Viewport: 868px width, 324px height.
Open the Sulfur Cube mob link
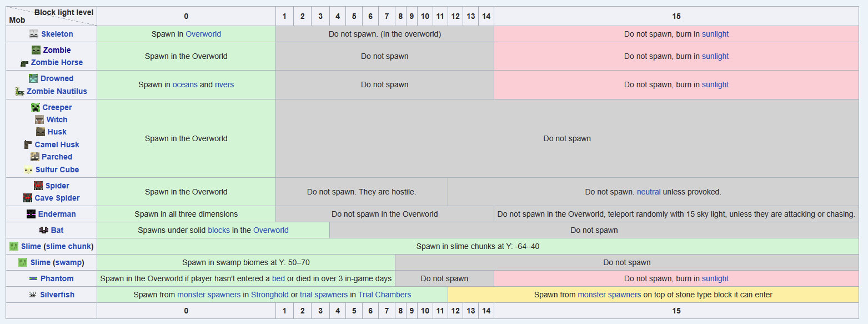(57, 170)
